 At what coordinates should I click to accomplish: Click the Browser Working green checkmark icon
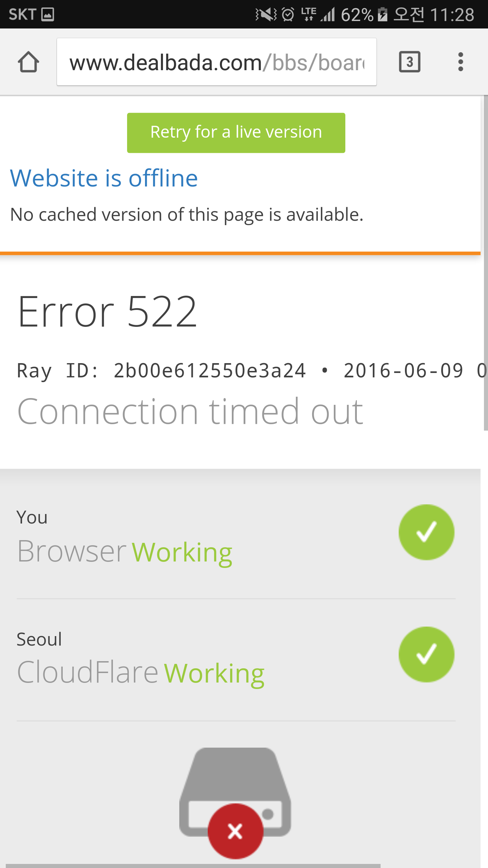click(426, 532)
